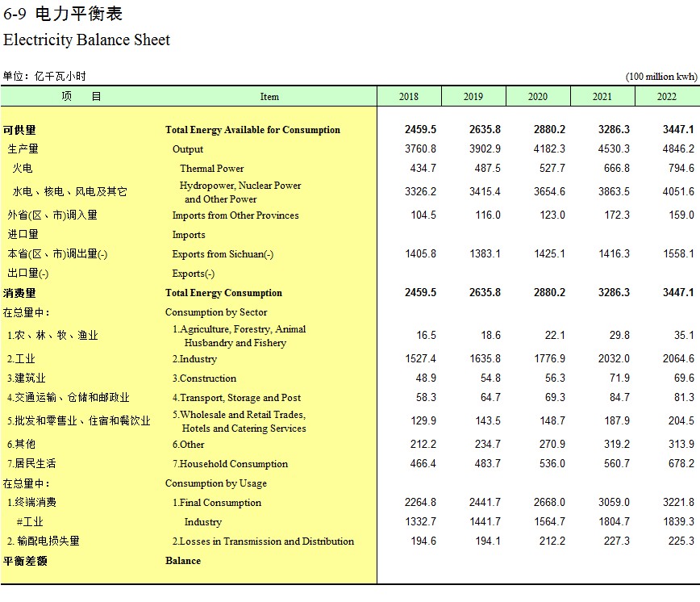Select Final Consumption value 2264.8

click(420, 503)
